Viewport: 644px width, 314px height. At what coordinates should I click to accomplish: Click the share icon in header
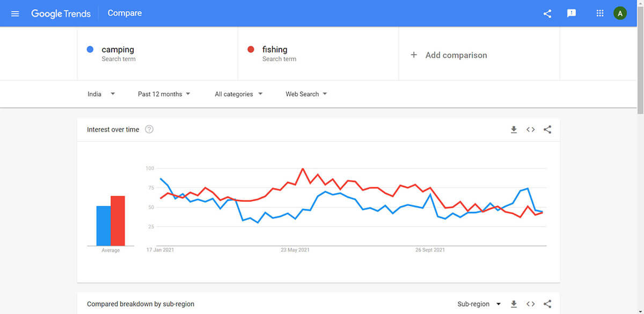pos(547,13)
